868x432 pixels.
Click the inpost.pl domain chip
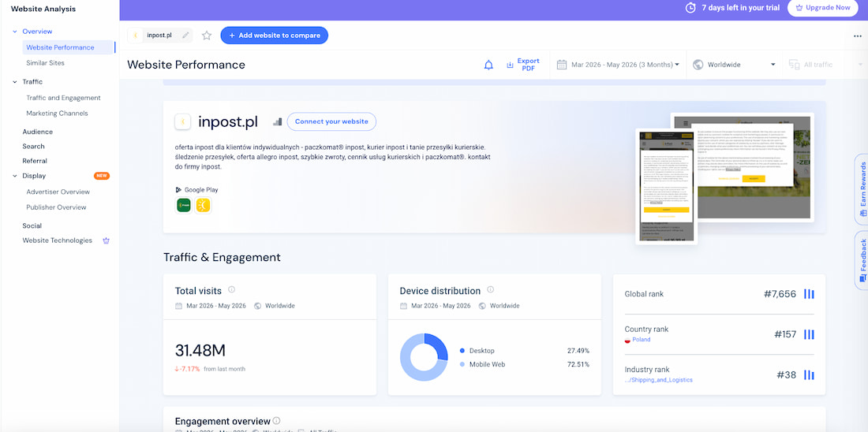coord(160,35)
